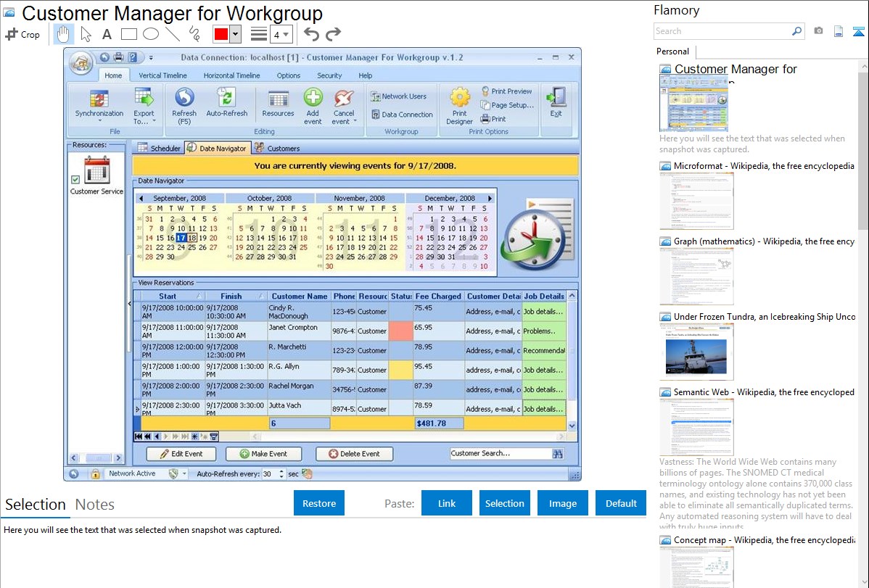
Task: Open the Options ribbon tab
Action: (288, 75)
